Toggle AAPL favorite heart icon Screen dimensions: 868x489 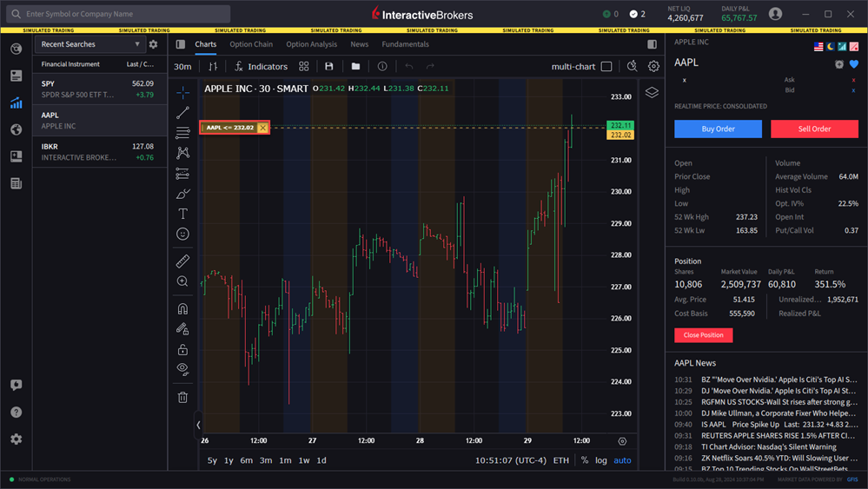[x=853, y=64]
